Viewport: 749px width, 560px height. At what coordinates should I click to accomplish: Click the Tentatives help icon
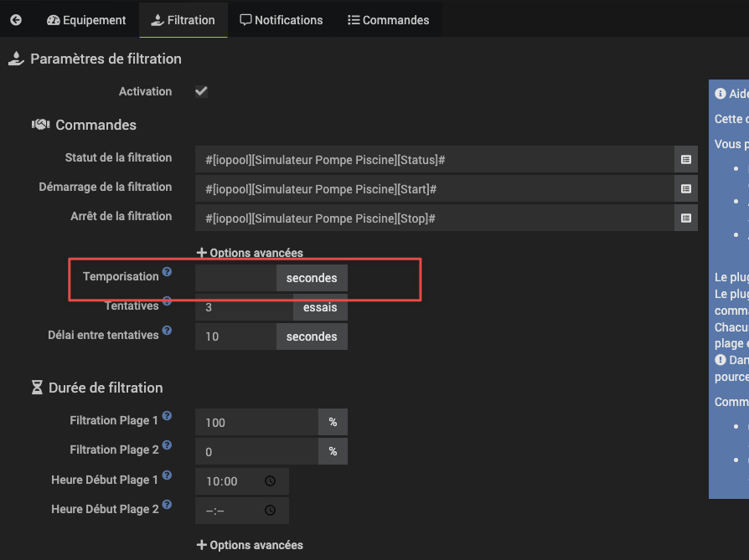tap(167, 301)
